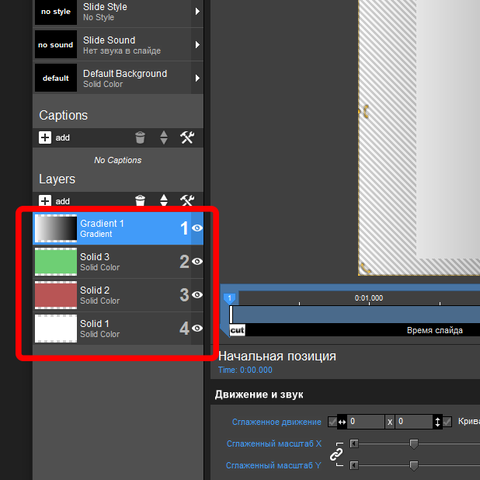Image resolution: width=480 pixels, height=480 pixels.
Task: Toggle visibility of Solid 1 layer
Action: [197, 328]
